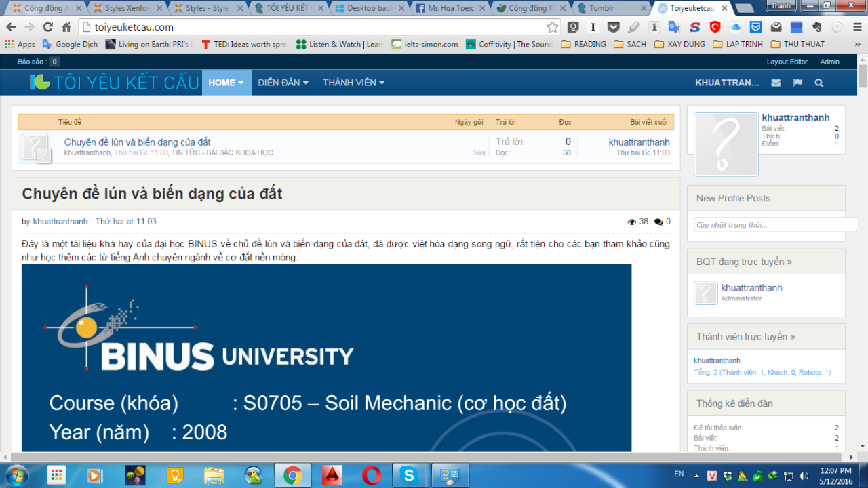Click the search magnifier icon in the navbar
Screen dimensions: 868x488
tap(819, 83)
